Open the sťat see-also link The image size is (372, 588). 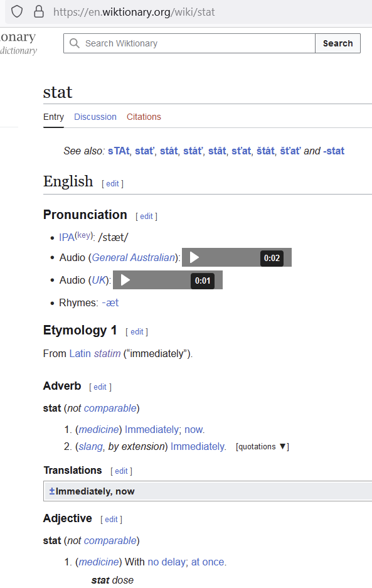click(241, 151)
